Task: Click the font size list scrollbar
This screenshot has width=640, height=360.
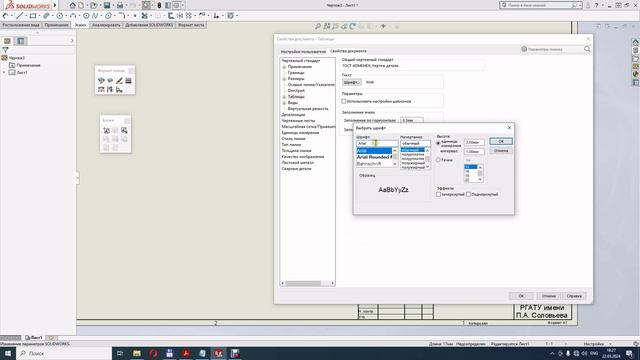Action: (x=480, y=173)
